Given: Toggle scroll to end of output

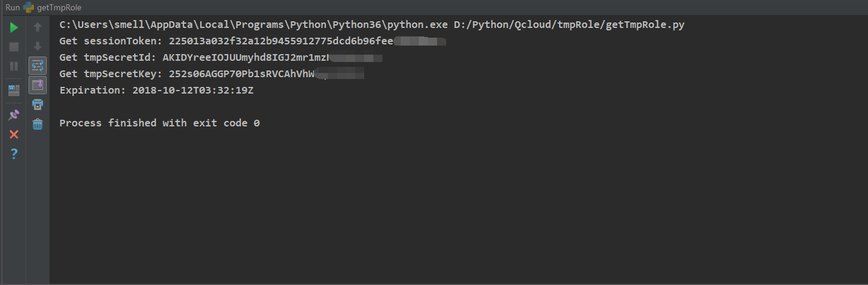Looking at the screenshot, I should pos(38,84).
